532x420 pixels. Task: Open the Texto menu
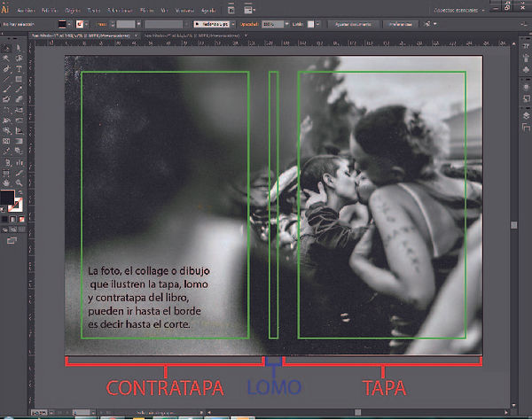click(x=94, y=11)
